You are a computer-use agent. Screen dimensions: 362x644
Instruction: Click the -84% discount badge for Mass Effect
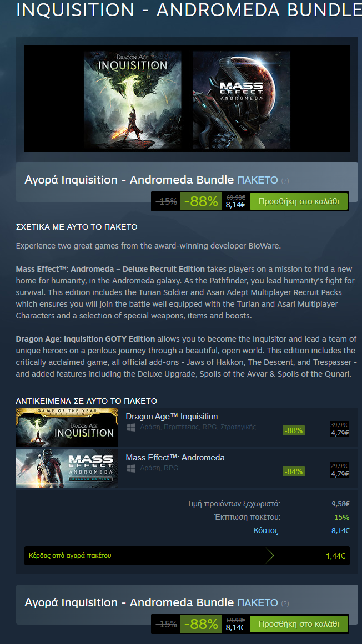(294, 471)
